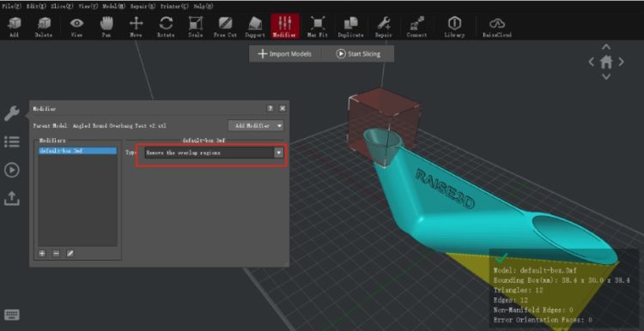The image size is (644, 331).
Task: Click the Start Slicing button
Action: [358, 54]
